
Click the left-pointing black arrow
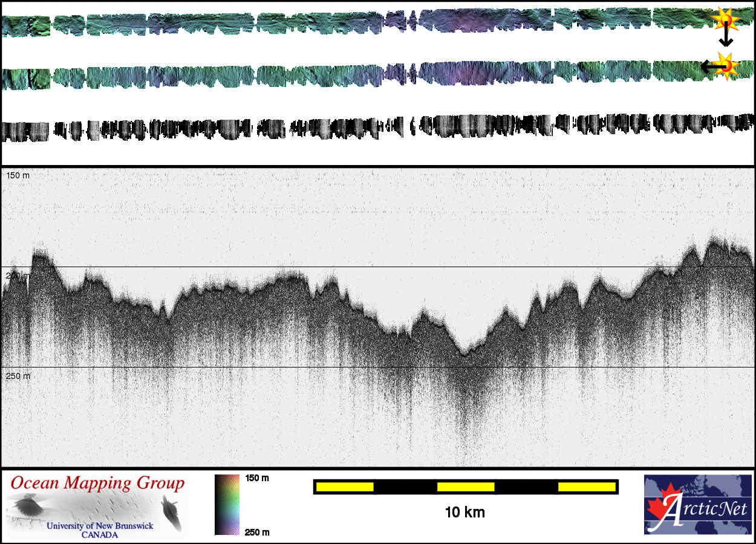pyautogui.click(x=708, y=66)
